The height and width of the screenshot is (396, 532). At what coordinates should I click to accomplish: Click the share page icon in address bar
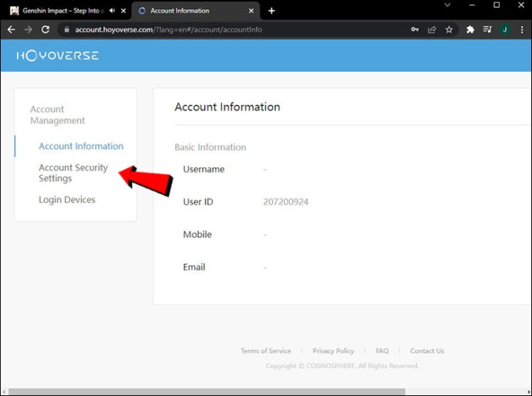[432, 29]
